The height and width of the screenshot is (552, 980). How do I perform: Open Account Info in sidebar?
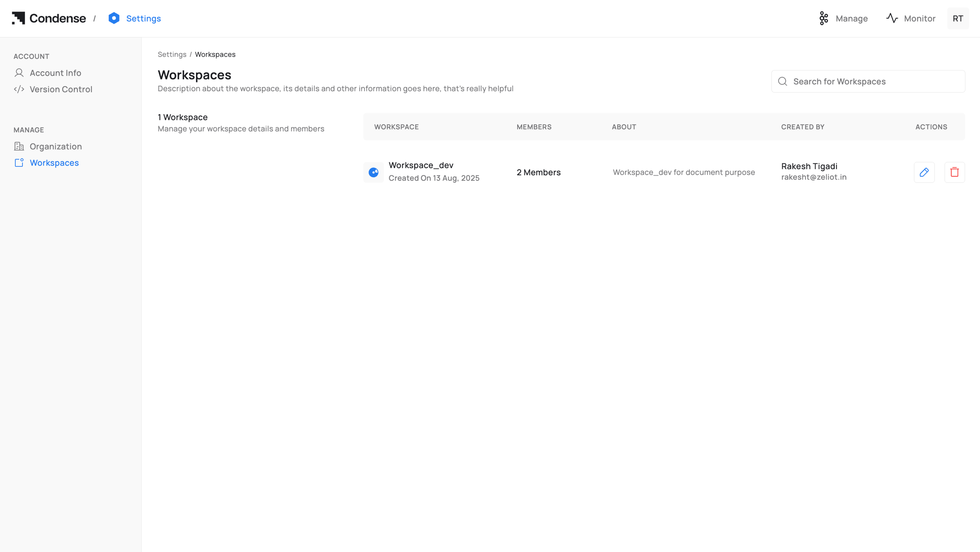click(x=55, y=73)
